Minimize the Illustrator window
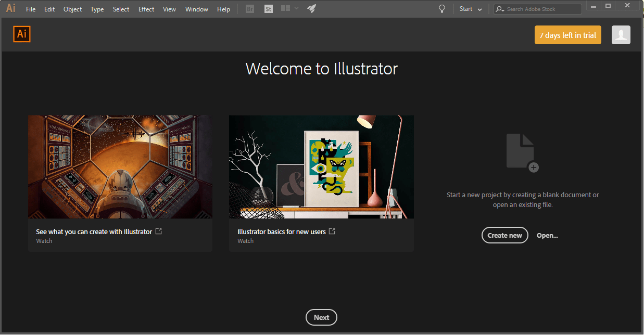This screenshot has height=335, width=644. (594, 5)
